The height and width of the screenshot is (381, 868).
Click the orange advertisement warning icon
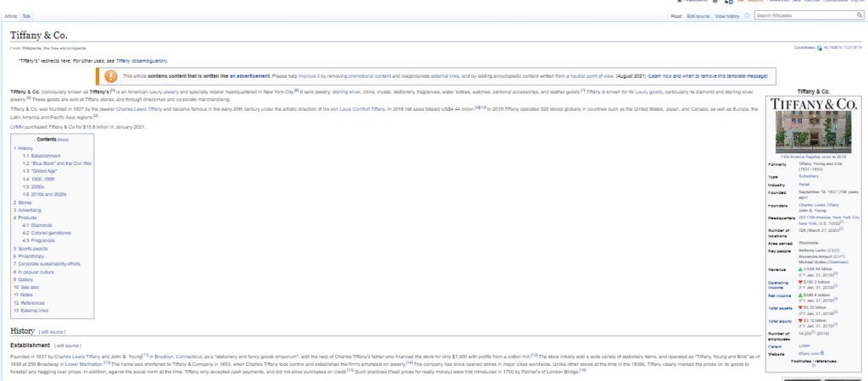click(x=111, y=75)
